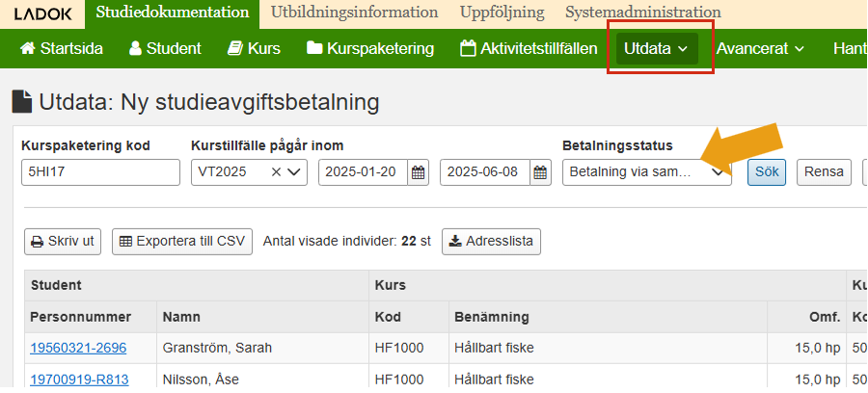Open Kurspaketering in the green navigation bar
Screen dimensions: 868x393
pos(370,48)
